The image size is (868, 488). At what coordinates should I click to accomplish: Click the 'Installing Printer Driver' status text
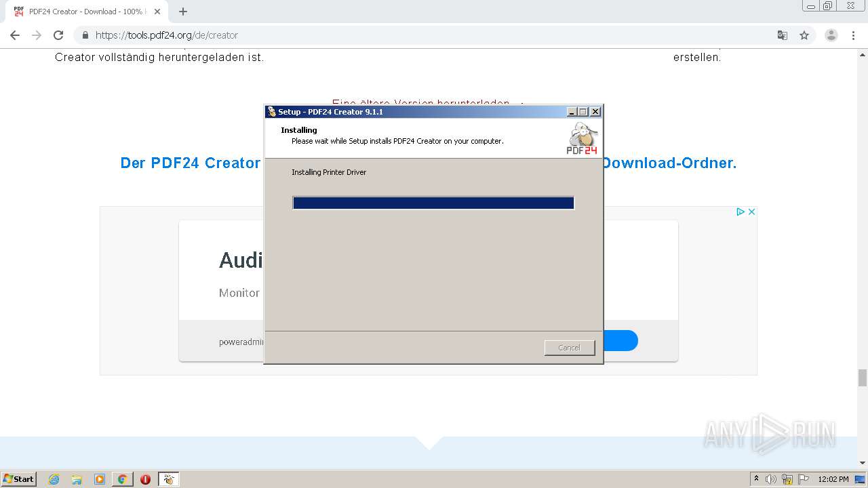click(329, 172)
